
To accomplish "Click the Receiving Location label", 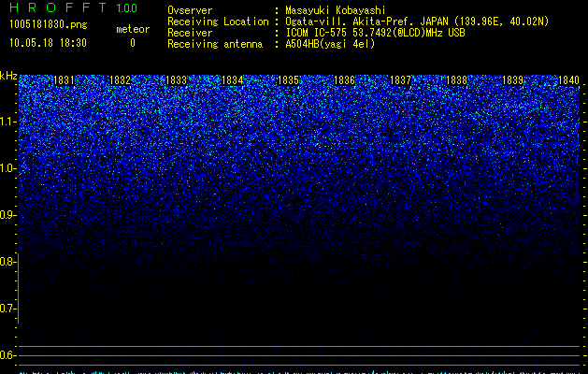I will [x=218, y=22].
